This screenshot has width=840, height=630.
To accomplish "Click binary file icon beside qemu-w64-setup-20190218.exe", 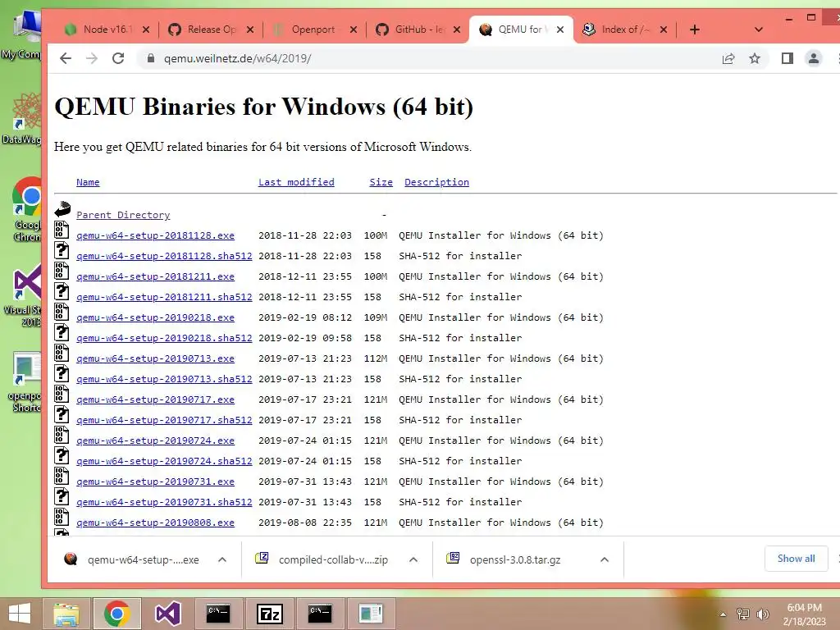I will coord(62,311).
